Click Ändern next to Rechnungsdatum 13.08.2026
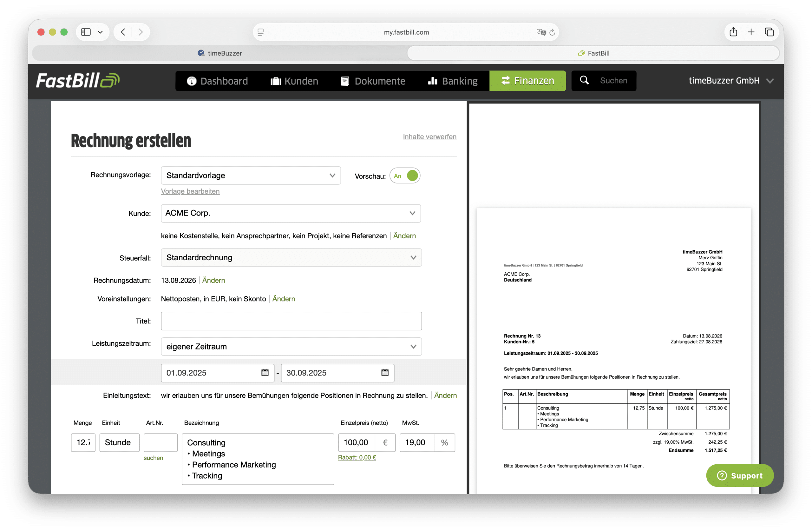Screen dimensions: 812x531 tap(213, 280)
